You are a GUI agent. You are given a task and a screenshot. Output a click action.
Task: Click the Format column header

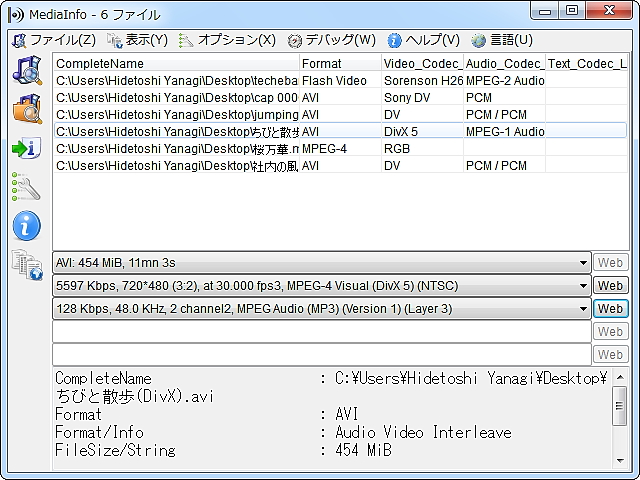click(x=340, y=64)
